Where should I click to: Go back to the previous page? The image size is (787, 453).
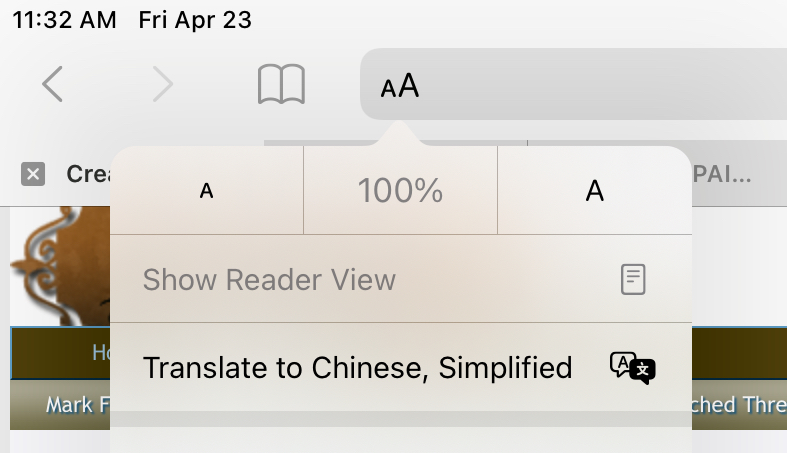pyautogui.click(x=53, y=85)
